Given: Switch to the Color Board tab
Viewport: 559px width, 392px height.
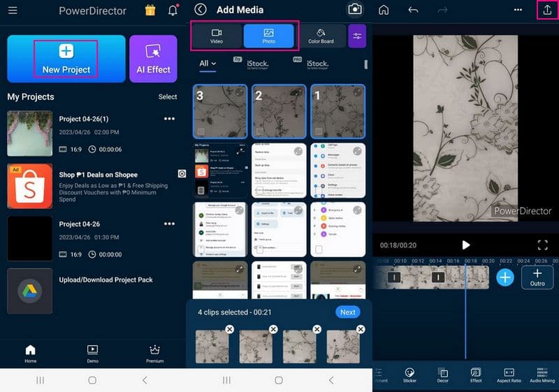Looking at the screenshot, I should (x=321, y=36).
